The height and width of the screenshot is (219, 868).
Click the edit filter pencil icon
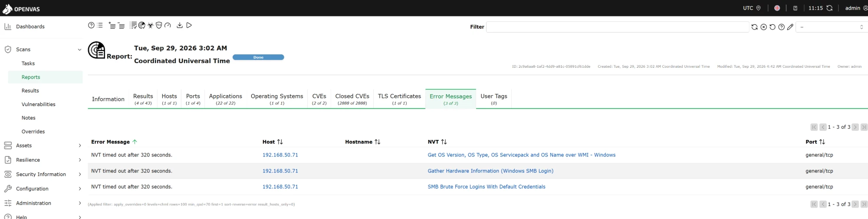[790, 27]
